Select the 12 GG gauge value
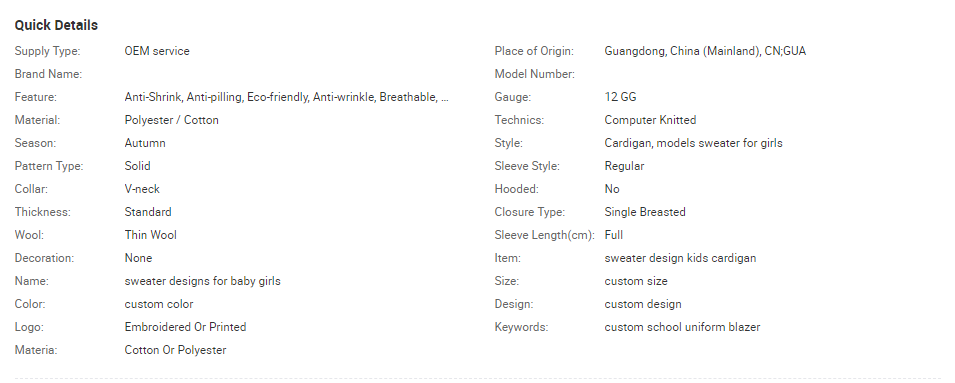The image size is (955, 383). pos(621,97)
